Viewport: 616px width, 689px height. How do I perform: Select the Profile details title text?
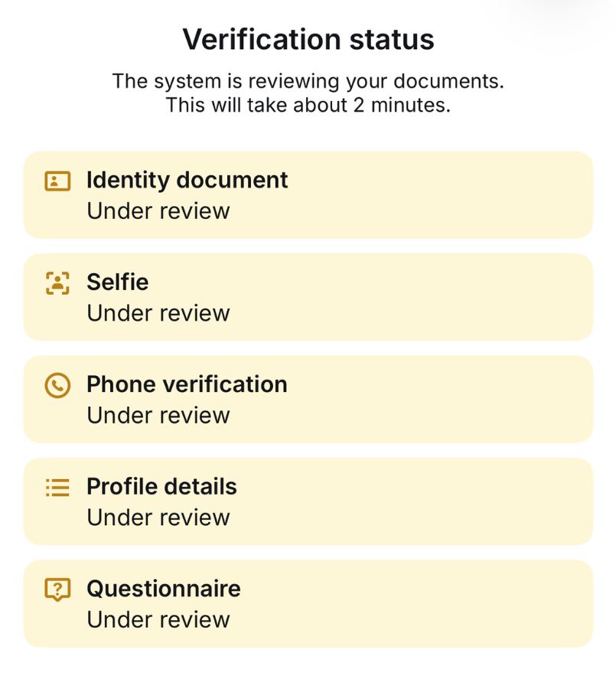pyautogui.click(x=161, y=486)
